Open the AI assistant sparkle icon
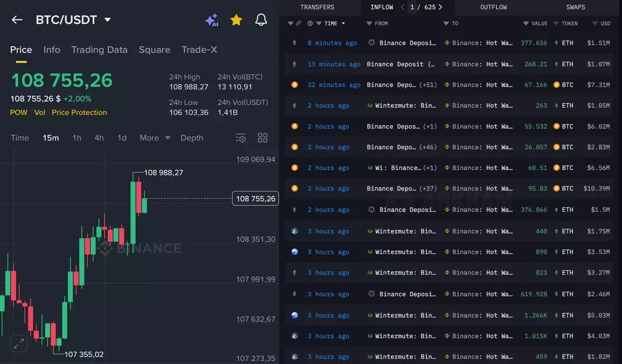Viewport: 622px width, 364px height. point(211,20)
